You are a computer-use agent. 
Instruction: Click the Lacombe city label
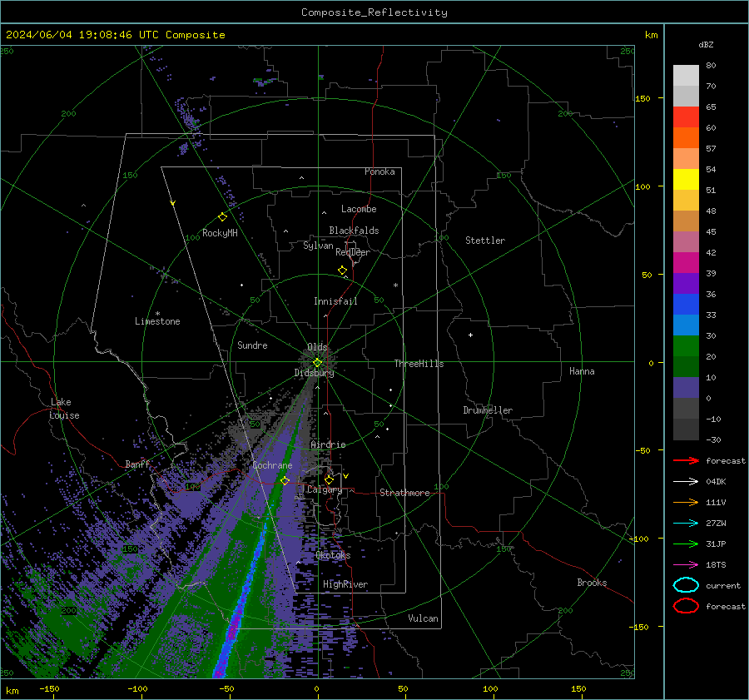359,209
